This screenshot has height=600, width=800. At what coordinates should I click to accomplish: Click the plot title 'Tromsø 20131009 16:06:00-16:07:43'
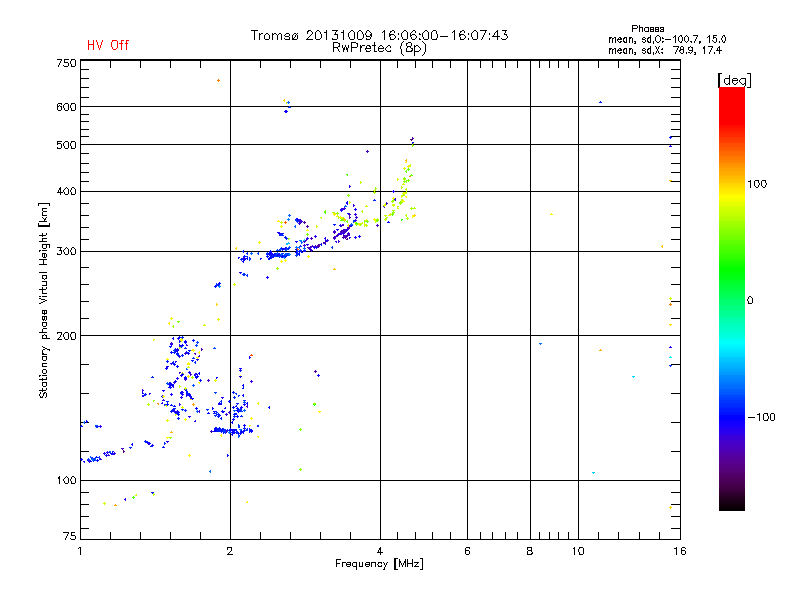[x=379, y=35]
